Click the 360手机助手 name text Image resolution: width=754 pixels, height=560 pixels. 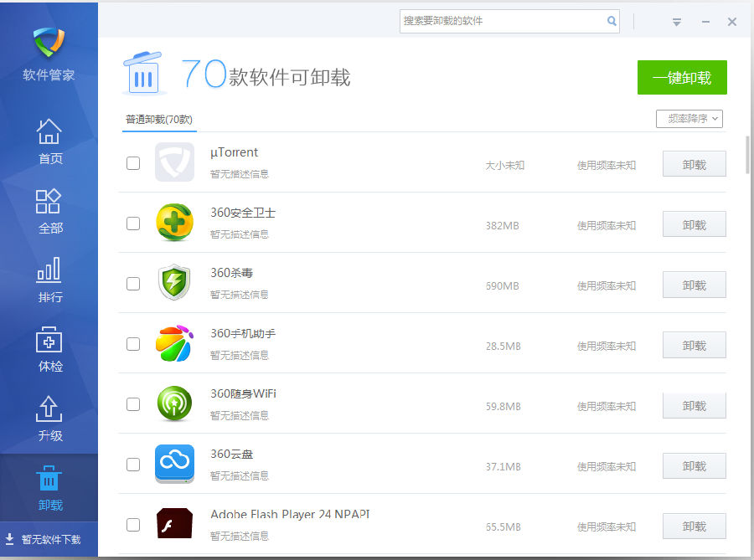[243, 333]
